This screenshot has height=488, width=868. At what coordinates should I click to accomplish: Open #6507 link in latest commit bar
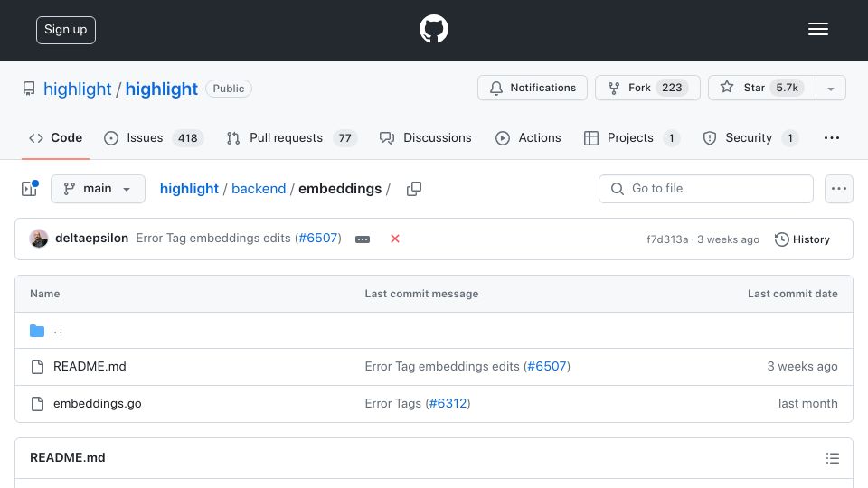[x=317, y=238]
